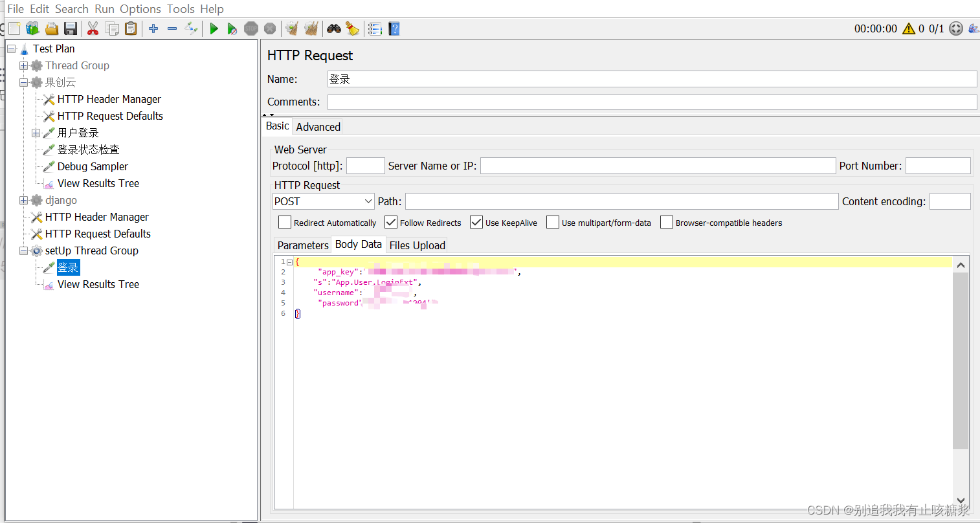980x523 pixels.
Task: Collapse the setUp Thread Group node
Action: [24, 250]
